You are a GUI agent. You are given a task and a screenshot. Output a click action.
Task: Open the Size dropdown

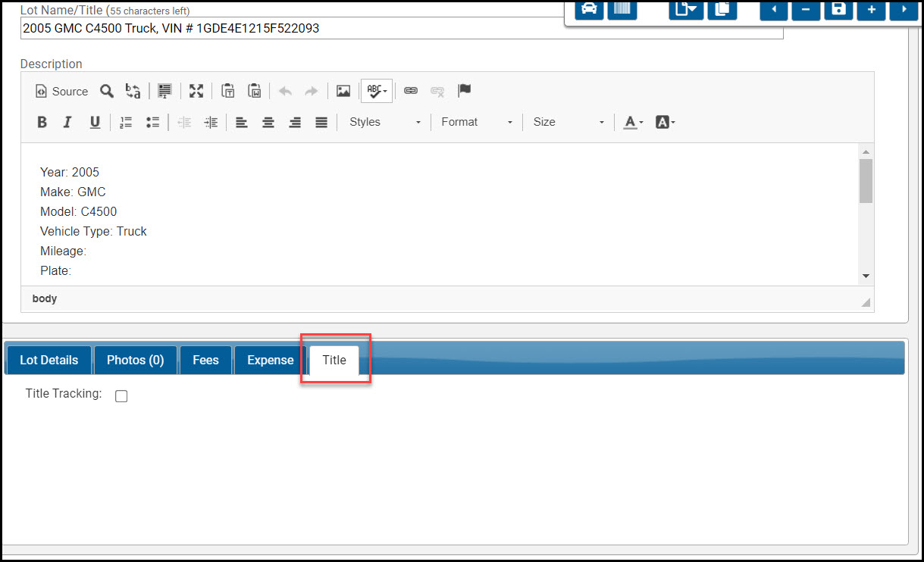click(x=568, y=122)
